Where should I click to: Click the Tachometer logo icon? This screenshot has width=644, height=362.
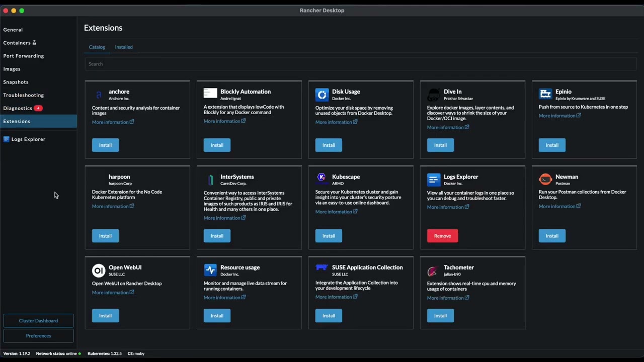click(x=433, y=271)
